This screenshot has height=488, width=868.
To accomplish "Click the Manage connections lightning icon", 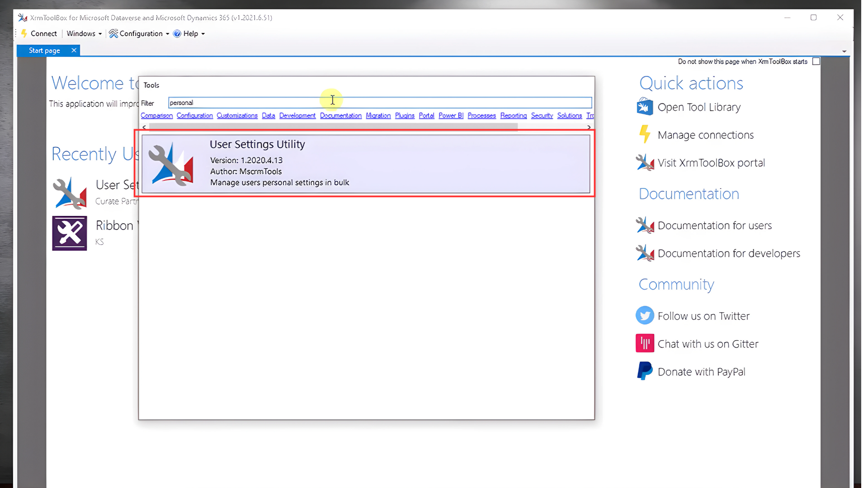I will coord(645,135).
